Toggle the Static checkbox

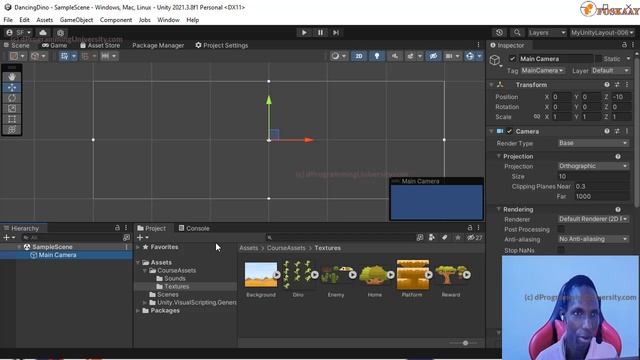[598, 59]
